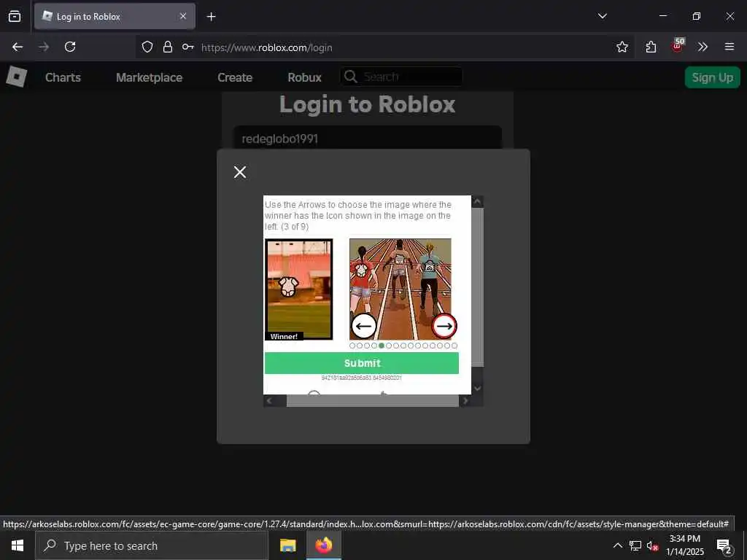The height and width of the screenshot is (560, 747).
Task: Select the highlighted green position dot
Action: click(x=382, y=346)
